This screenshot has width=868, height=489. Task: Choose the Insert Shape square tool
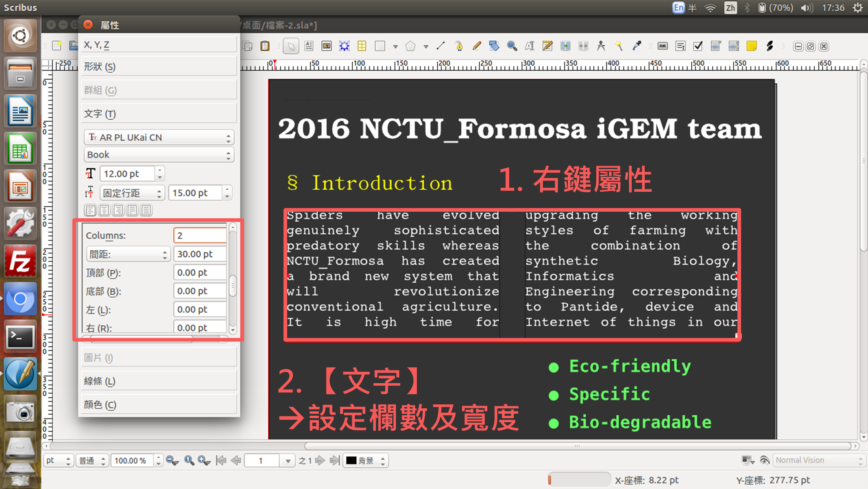tap(380, 46)
